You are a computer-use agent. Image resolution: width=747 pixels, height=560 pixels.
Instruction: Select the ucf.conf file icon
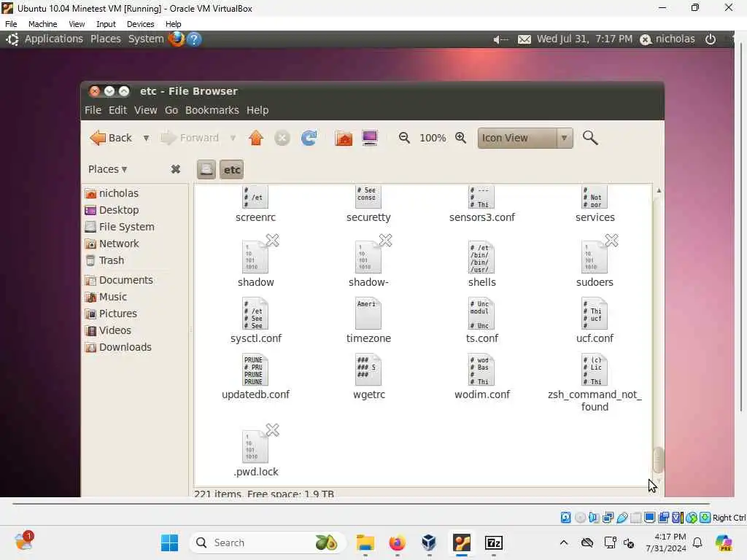point(595,314)
